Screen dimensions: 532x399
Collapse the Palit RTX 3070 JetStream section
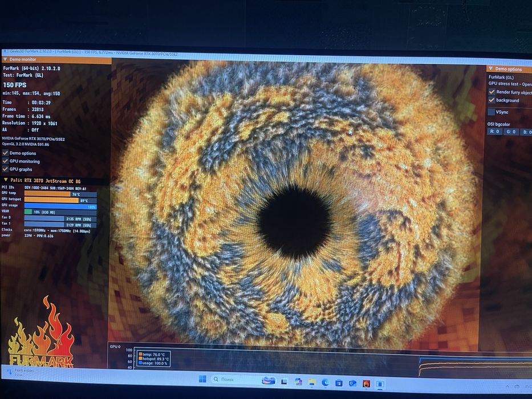tap(56, 181)
